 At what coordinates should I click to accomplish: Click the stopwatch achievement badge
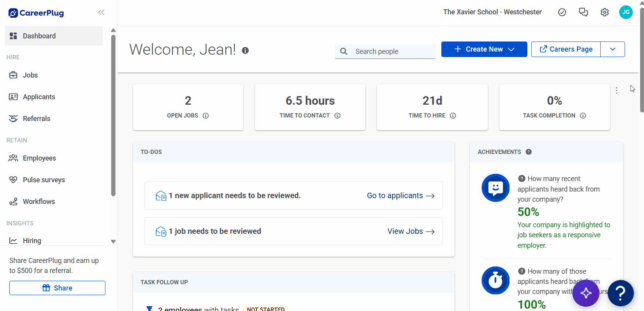tap(496, 280)
